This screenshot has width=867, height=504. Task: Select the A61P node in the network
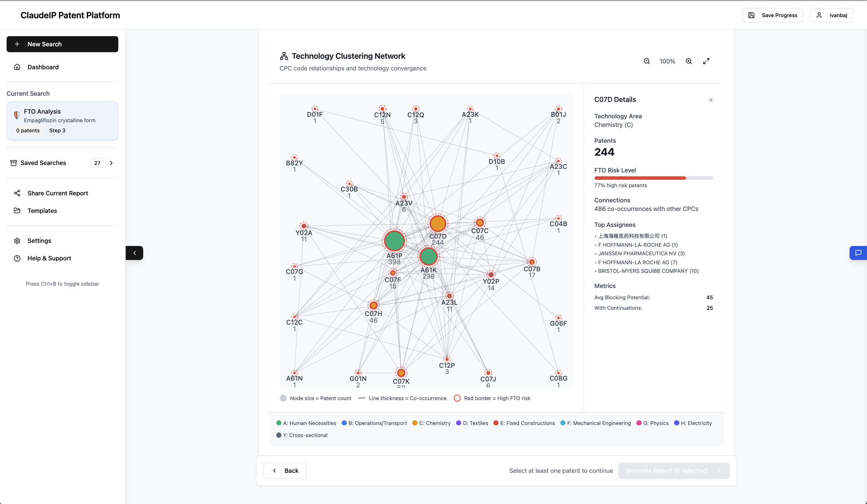(x=394, y=241)
